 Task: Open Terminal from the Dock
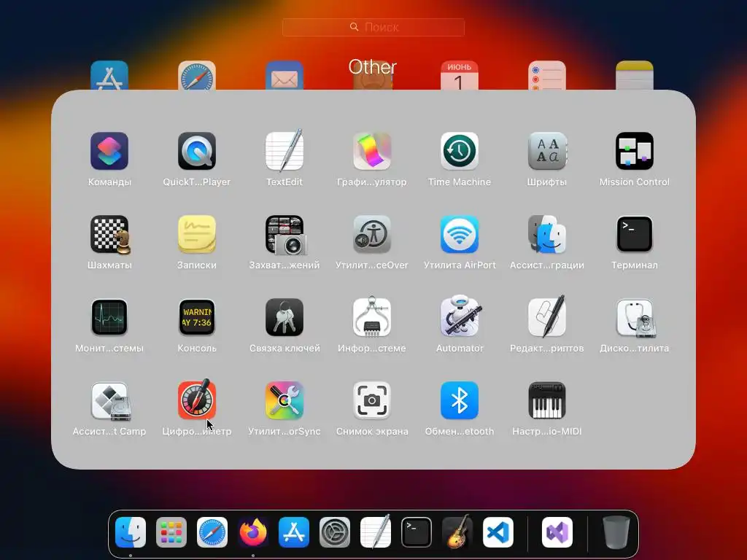click(417, 532)
